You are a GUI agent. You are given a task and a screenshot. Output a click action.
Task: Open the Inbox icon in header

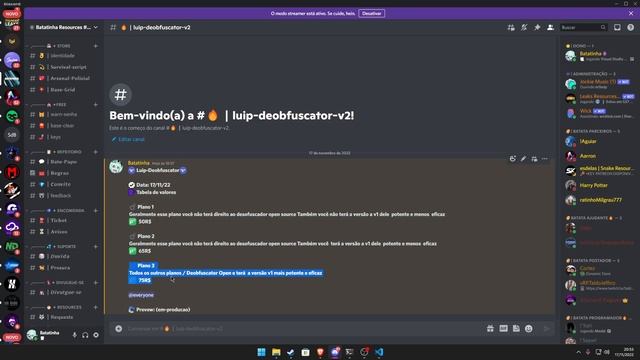coord(617,27)
